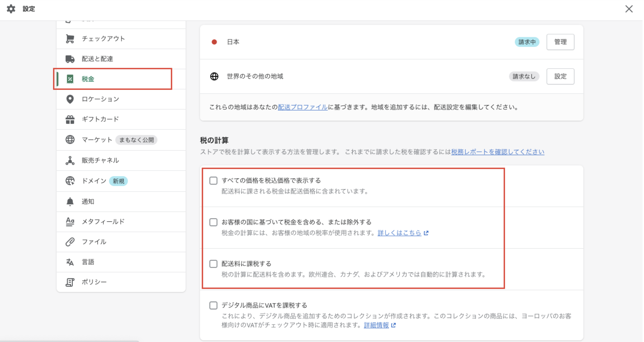The height and width of the screenshot is (342, 644).
Task: Click the 請求中 status badge
Action: [527, 42]
